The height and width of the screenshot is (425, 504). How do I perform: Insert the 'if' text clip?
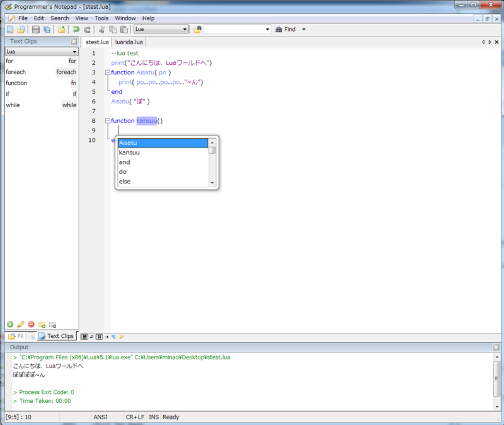(41, 94)
